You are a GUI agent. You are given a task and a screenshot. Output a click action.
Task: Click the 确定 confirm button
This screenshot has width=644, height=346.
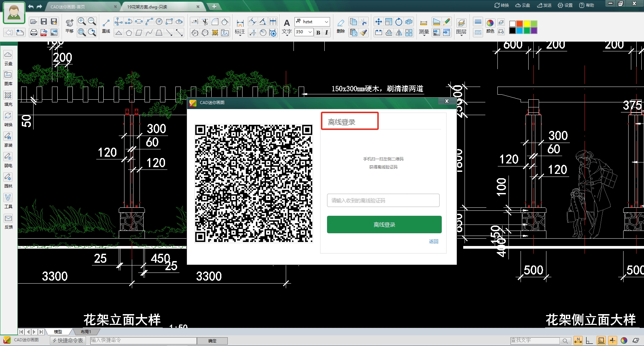pyautogui.click(x=212, y=341)
